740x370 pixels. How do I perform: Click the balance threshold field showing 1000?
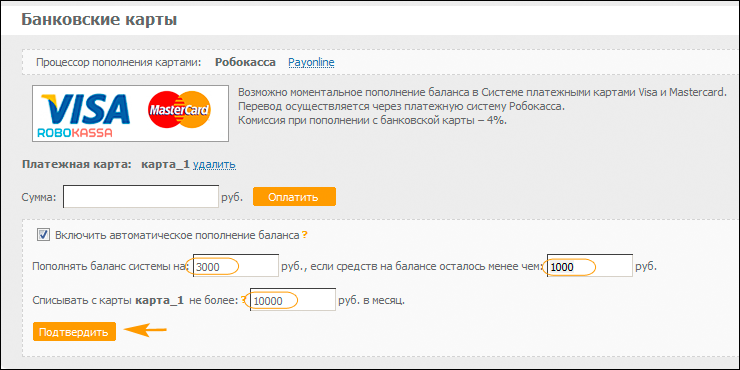[590, 266]
